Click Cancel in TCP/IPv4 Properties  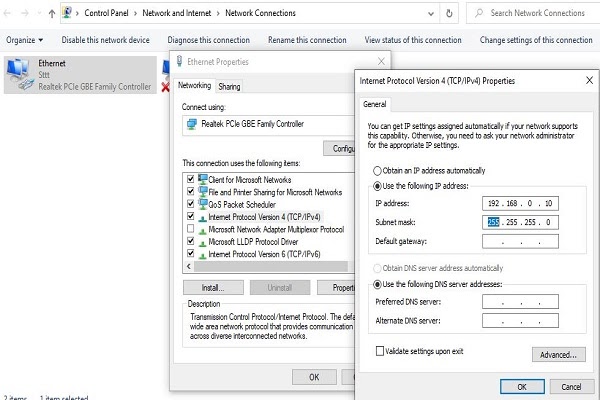pos(572,387)
